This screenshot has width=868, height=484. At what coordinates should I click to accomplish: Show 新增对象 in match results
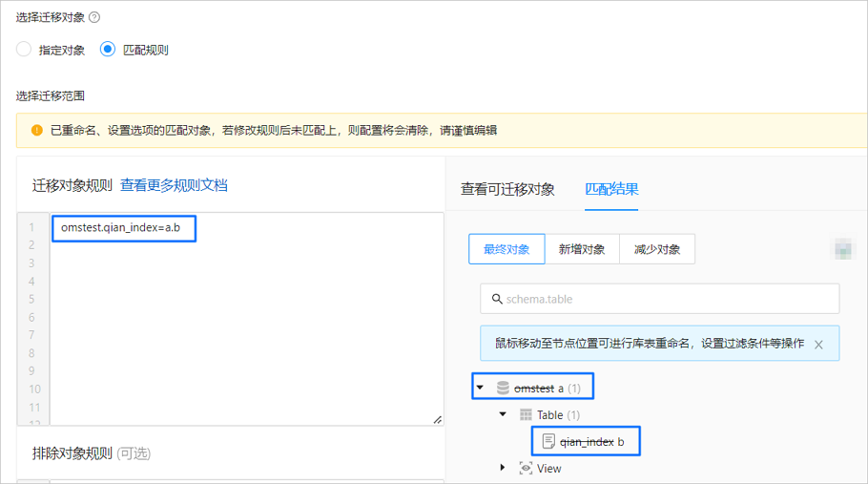click(582, 249)
